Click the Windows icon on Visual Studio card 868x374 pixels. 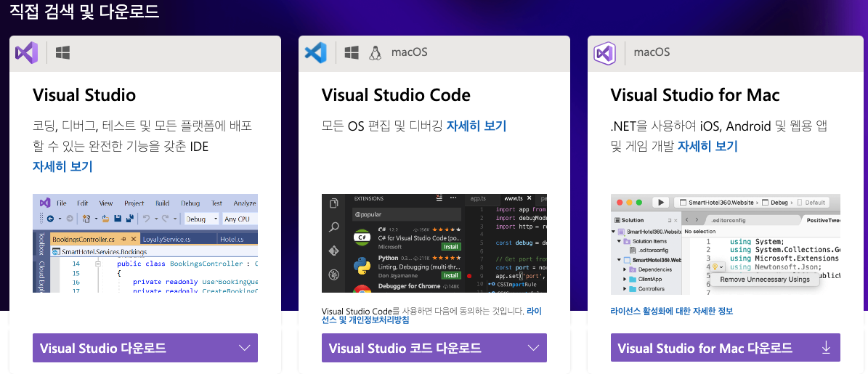coord(62,52)
